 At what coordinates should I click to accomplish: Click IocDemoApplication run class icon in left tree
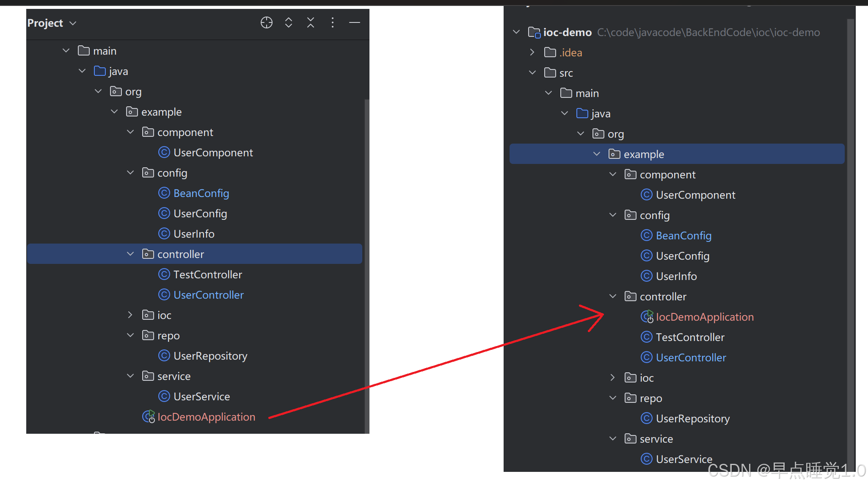148,417
